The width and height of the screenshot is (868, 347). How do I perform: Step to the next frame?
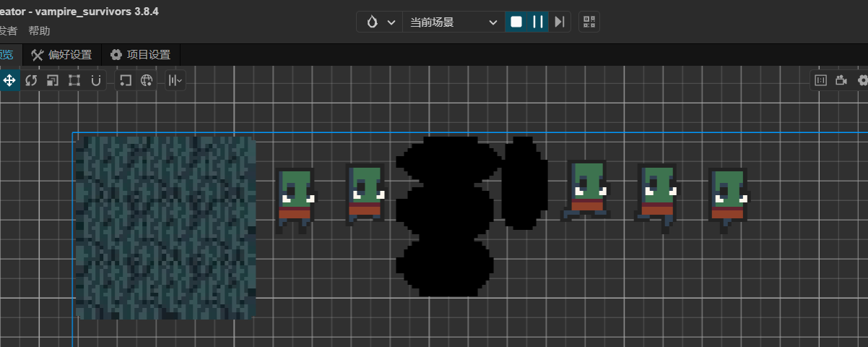[560, 22]
